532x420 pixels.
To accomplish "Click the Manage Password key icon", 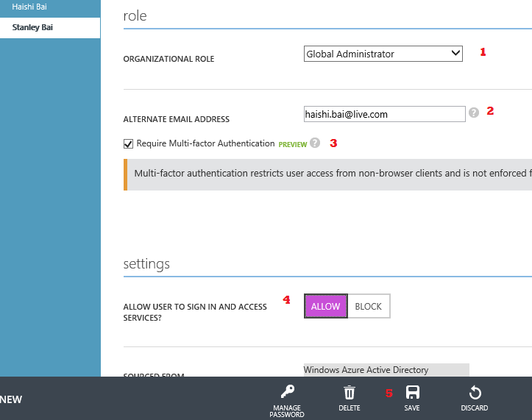I will coord(288,392).
